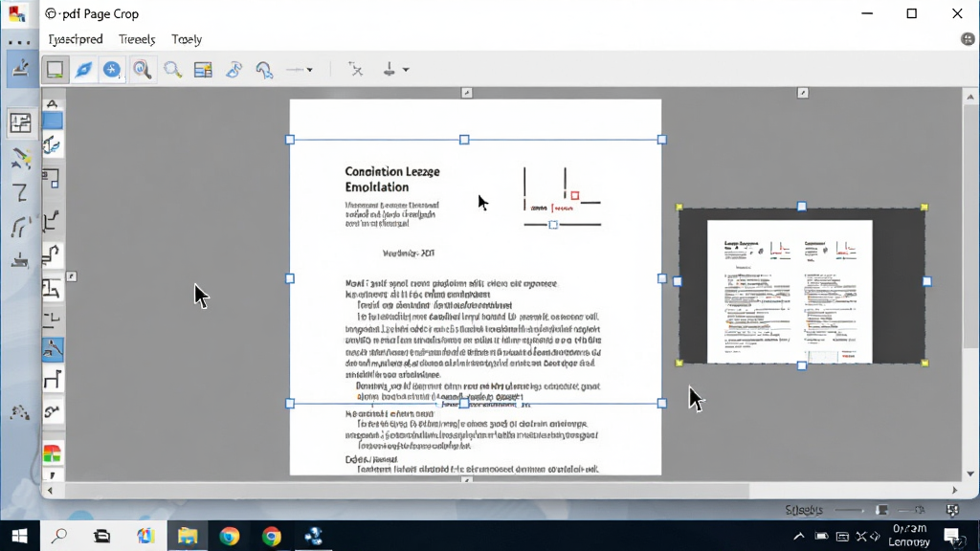Open the Tyseclpred menu

click(x=76, y=39)
